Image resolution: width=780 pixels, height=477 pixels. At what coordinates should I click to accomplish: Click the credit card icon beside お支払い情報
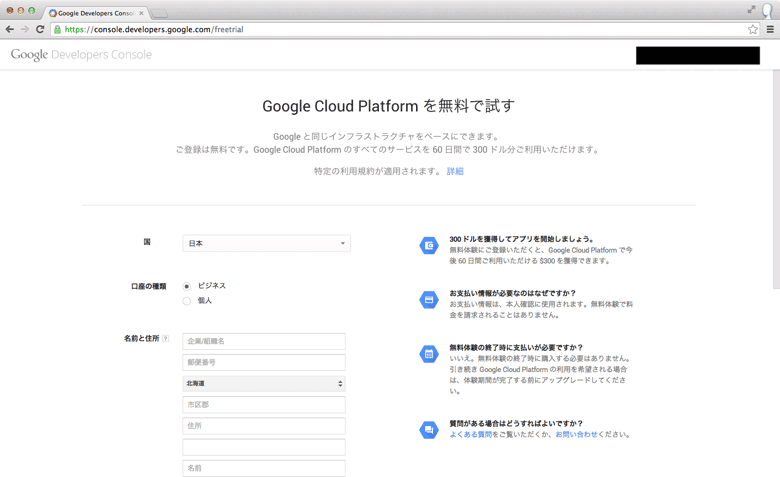[429, 299]
